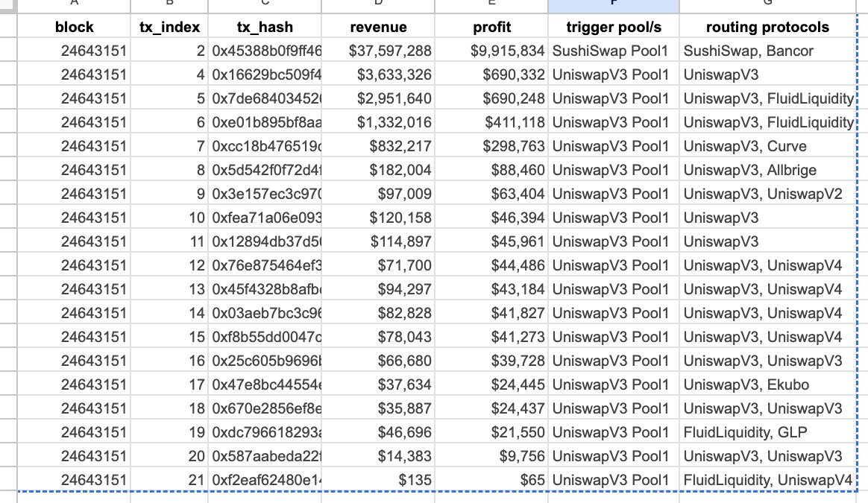Select the 'block' header cell

pos(74,27)
